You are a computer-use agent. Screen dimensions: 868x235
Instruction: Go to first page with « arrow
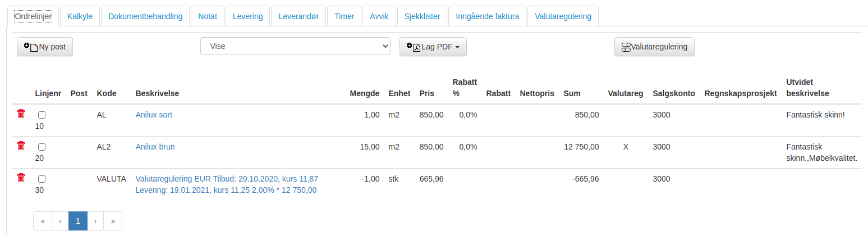click(43, 221)
